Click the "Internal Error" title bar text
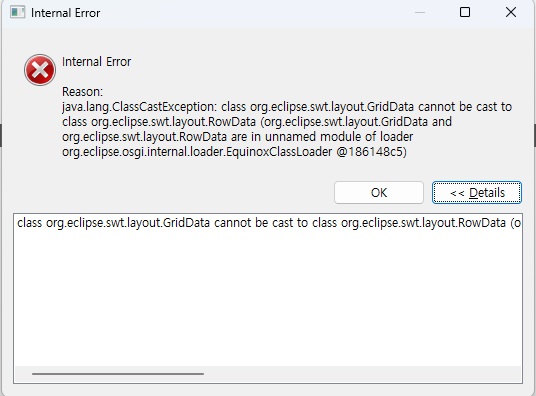The height and width of the screenshot is (396, 536). (65, 13)
